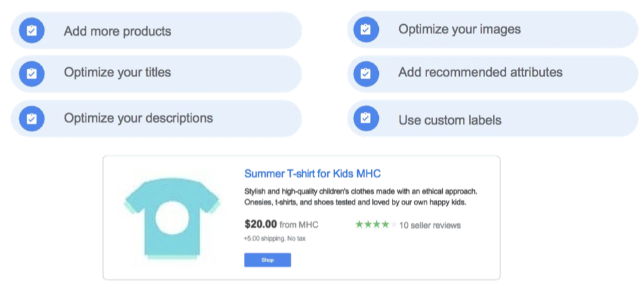
Task: Select the Optimize your titles item
Action: [x=118, y=73]
